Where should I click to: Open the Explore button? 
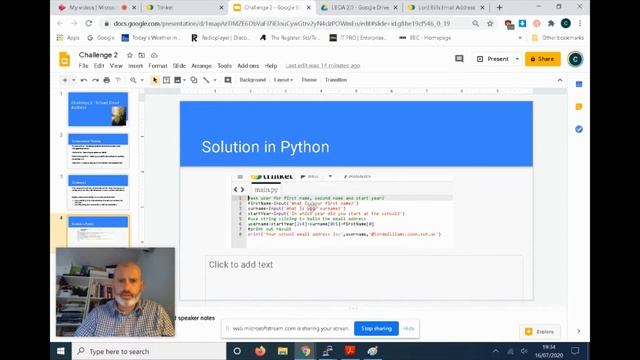pos(540,331)
